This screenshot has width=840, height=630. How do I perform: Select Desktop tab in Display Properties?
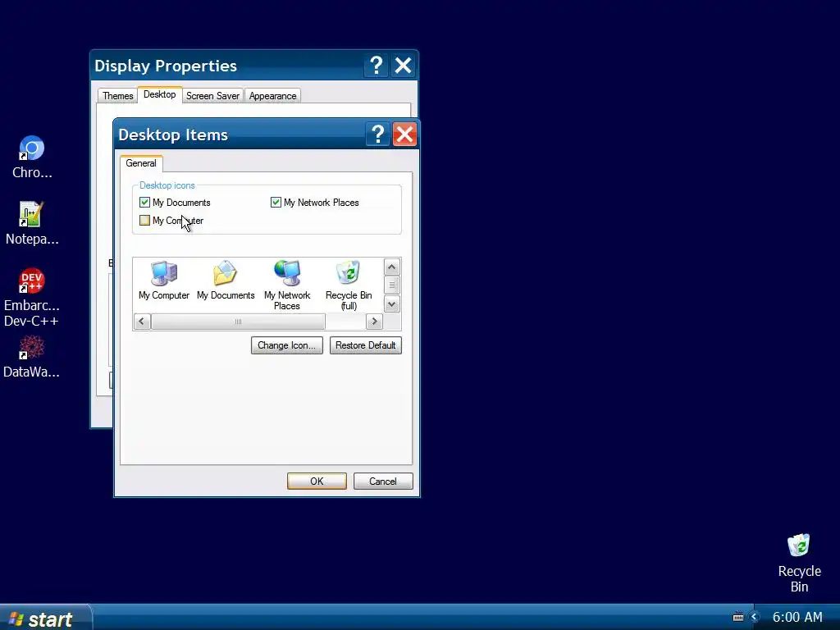click(x=160, y=94)
